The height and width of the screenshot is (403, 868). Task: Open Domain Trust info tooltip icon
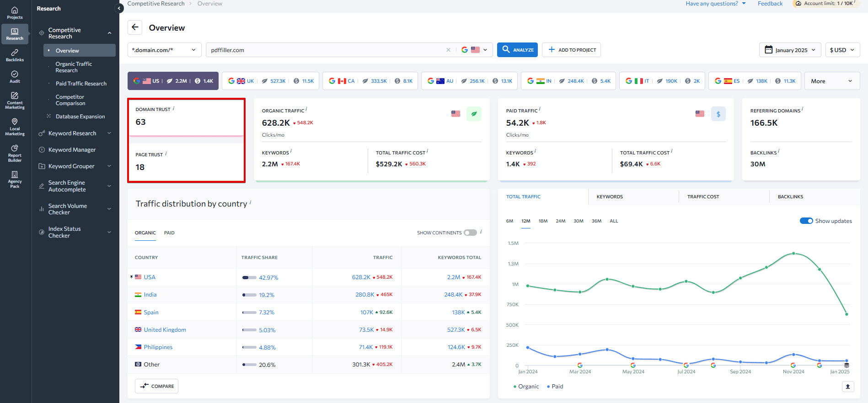[174, 108]
